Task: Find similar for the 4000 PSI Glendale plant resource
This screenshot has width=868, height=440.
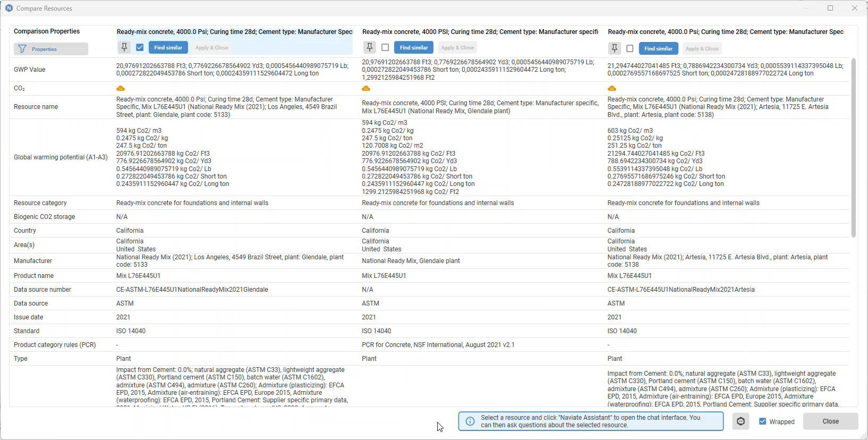Action: (414, 47)
